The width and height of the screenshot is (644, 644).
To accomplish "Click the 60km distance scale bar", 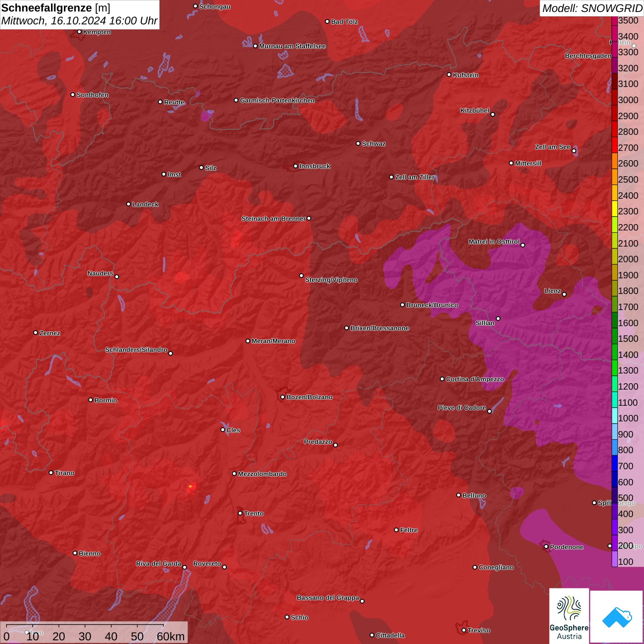I will [x=94, y=633].
